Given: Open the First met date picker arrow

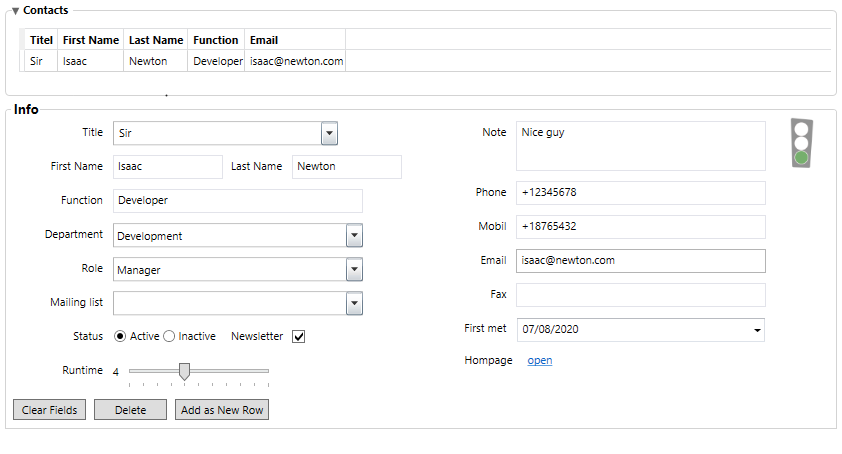Looking at the screenshot, I should click(757, 330).
